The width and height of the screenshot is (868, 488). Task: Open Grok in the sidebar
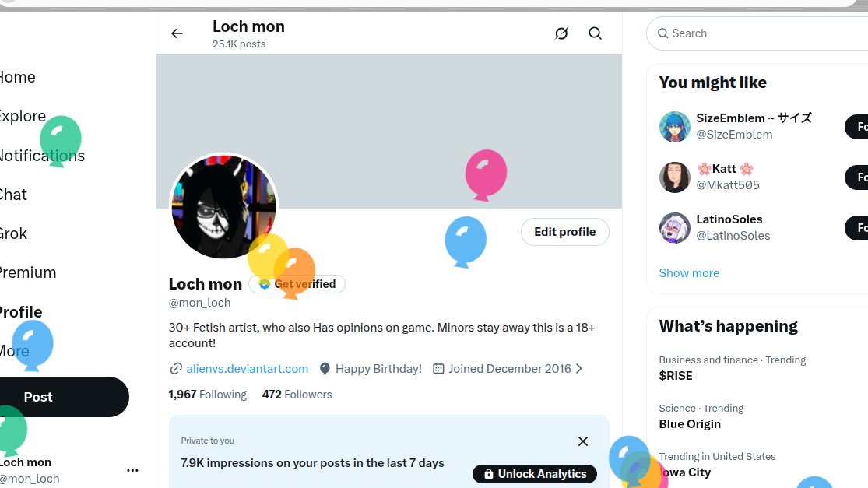(12, 234)
